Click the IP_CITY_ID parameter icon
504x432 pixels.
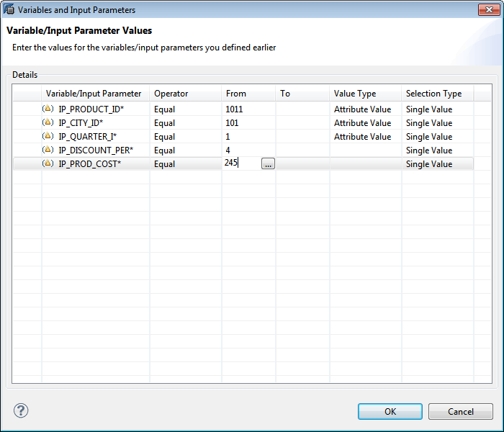pyautogui.click(x=48, y=122)
